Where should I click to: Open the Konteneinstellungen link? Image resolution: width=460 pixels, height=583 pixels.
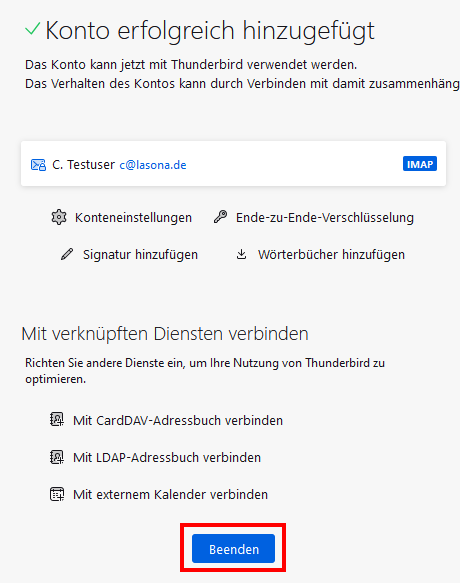coord(133,218)
